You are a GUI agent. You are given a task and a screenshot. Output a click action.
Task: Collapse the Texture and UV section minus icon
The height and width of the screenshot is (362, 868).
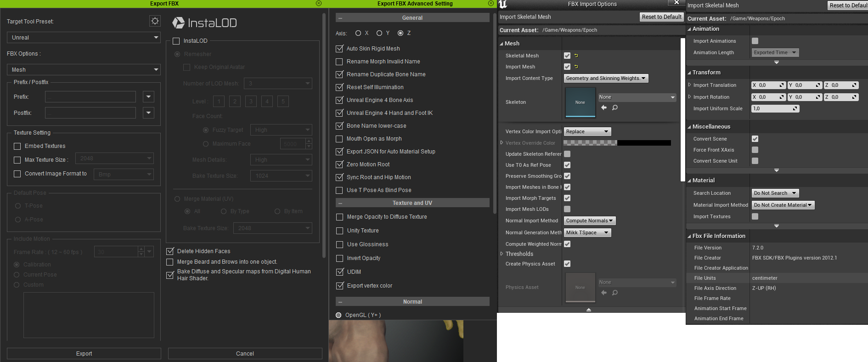[x=340, y=203]
